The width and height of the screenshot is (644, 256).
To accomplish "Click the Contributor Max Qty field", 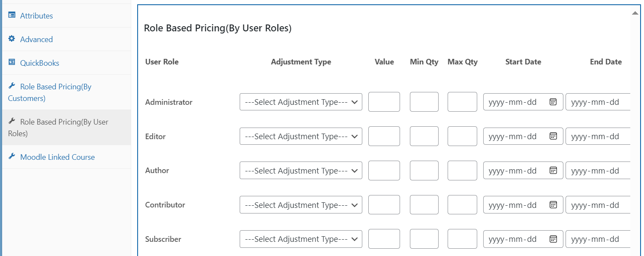I will (462, 205).
